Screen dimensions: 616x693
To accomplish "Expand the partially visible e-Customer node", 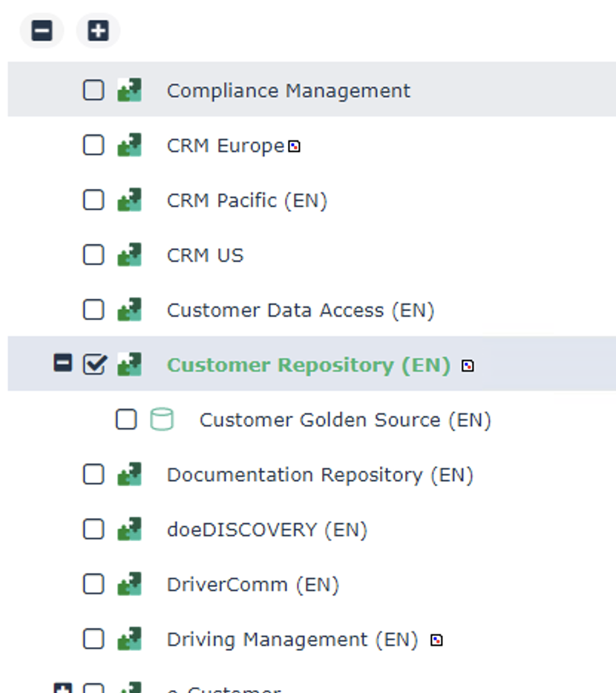I will coord(63,688).
